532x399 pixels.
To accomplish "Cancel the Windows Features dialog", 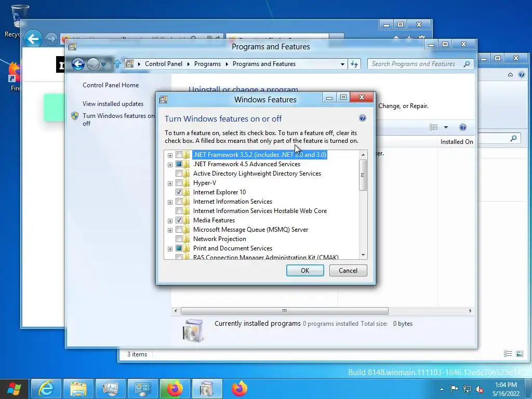I will pyautogui.click(x=348, y=270).
